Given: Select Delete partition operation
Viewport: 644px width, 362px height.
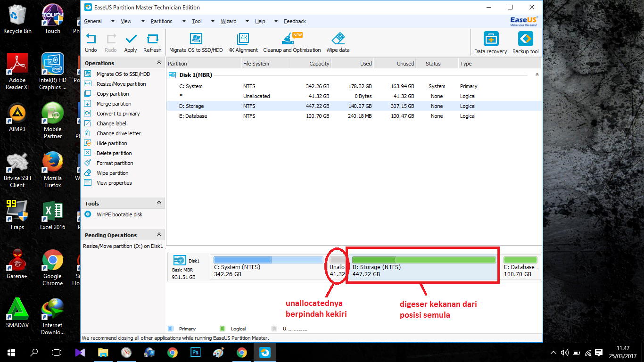Looking at the screenshot, I should (x=114, y=153).
